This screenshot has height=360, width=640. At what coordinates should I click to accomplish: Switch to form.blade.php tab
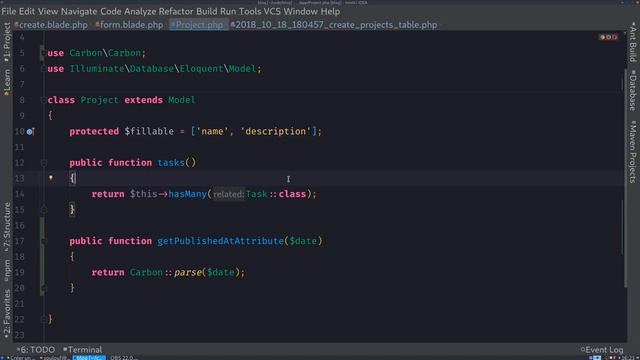coord(129,25)
